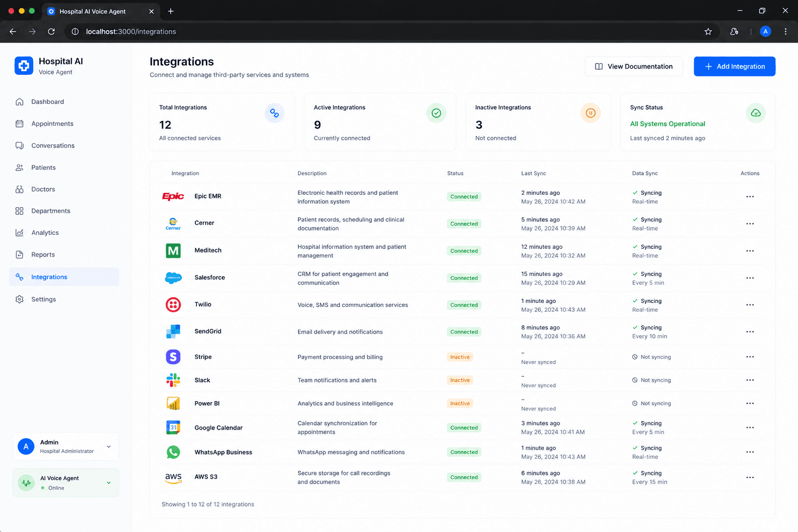Viewport: 798px width, 532px height.
Task: Click the Slack logo icon
Action: pyautogui.click(x=173, y=380)
